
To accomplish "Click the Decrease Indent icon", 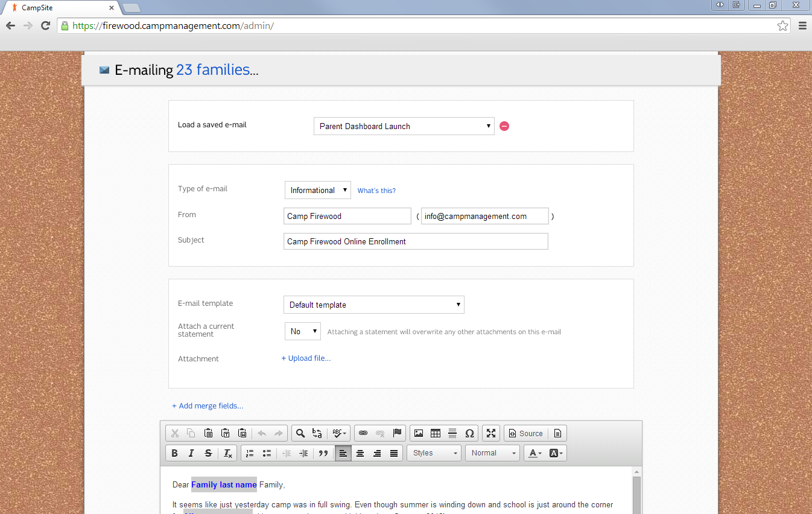I will click(x=287, y=453).
